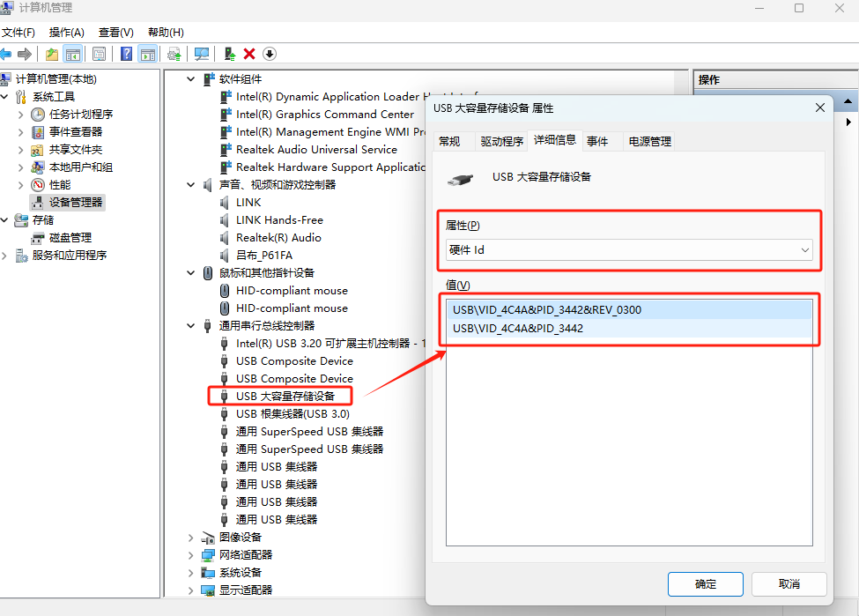Select 设备管理器 in the tree
This screenshot has height=616, width=859.
[76, 202]
